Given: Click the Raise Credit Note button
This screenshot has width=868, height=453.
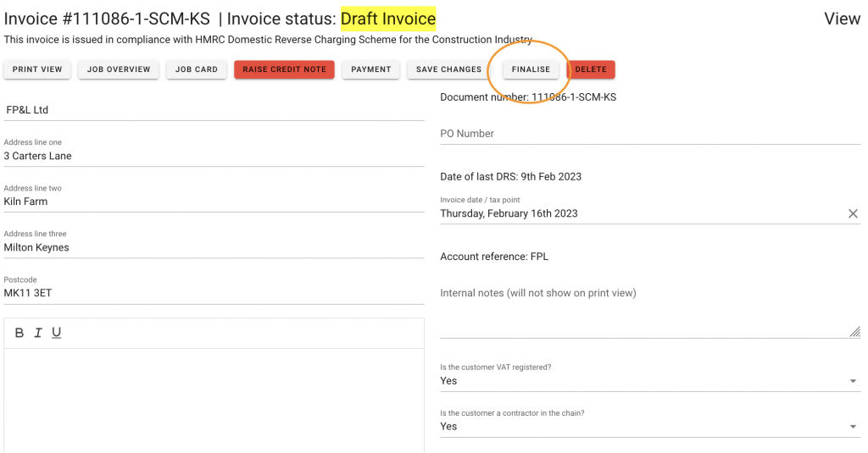Looking at the screenshot, I should point(284,69).
